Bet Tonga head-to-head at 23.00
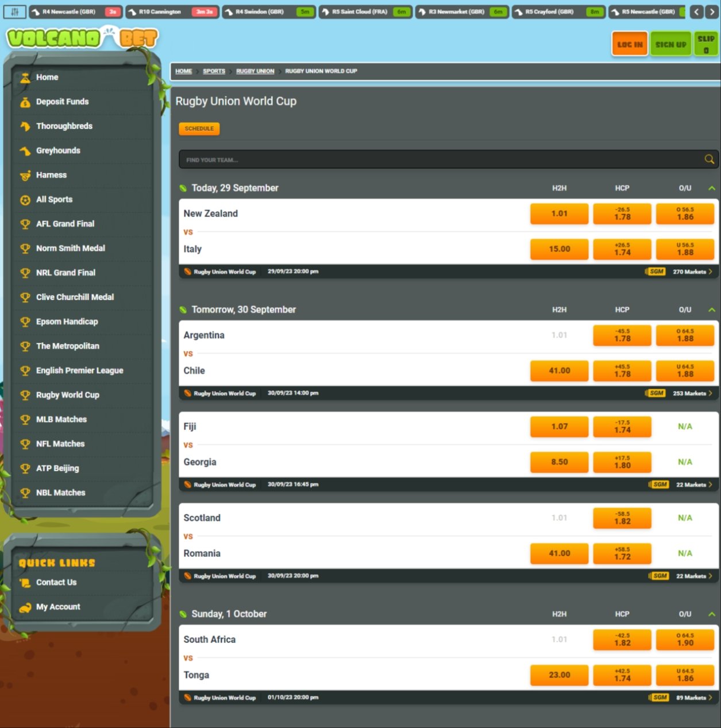The image size is (721, 728). pos(560,675)
